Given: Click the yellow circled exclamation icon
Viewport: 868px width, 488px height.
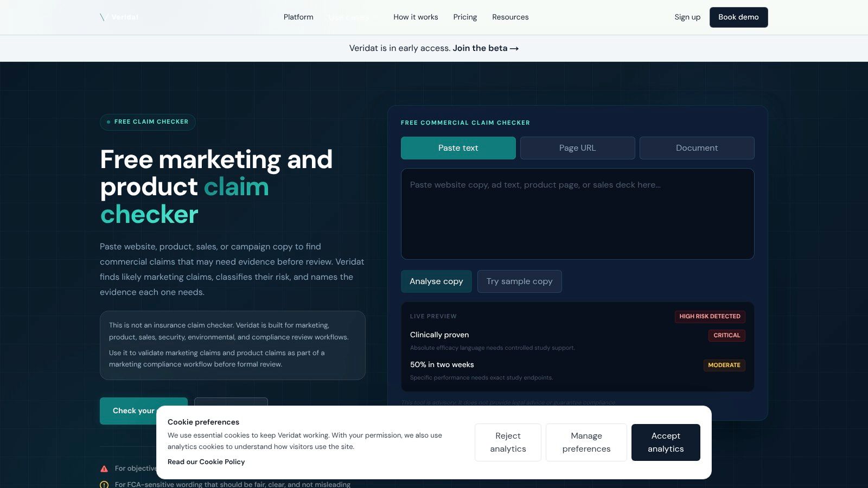Looking at the screenshot, I should pyautogui.click(x=104, y=485).
